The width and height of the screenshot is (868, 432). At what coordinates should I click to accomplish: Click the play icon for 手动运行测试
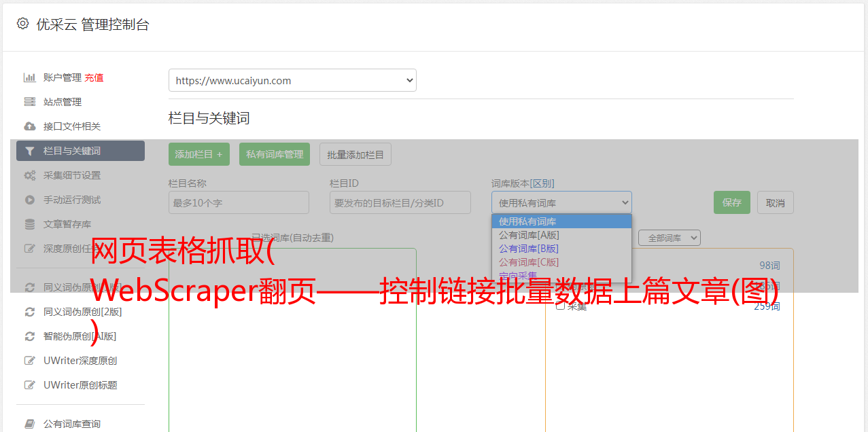coord(29,200)
